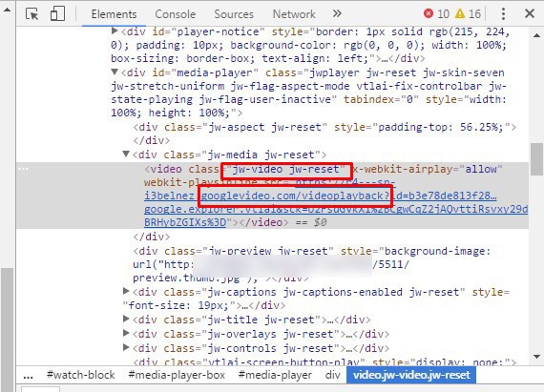
Task: Switch to the Network tab
Action: point(294,14)
